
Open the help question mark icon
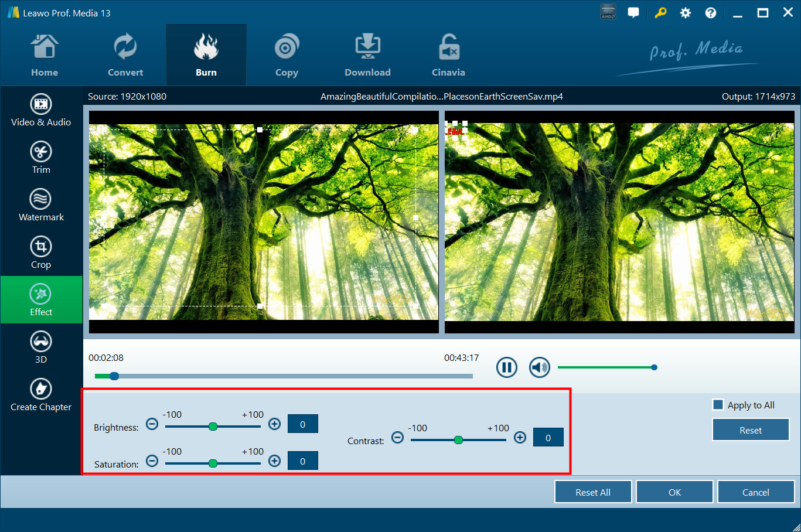click(710, 13)
